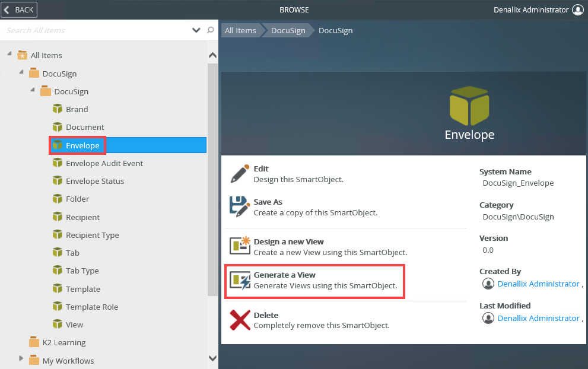Collapse the All Items tree node
Viewport: 588px width, 369px height.
pos(9,53)
